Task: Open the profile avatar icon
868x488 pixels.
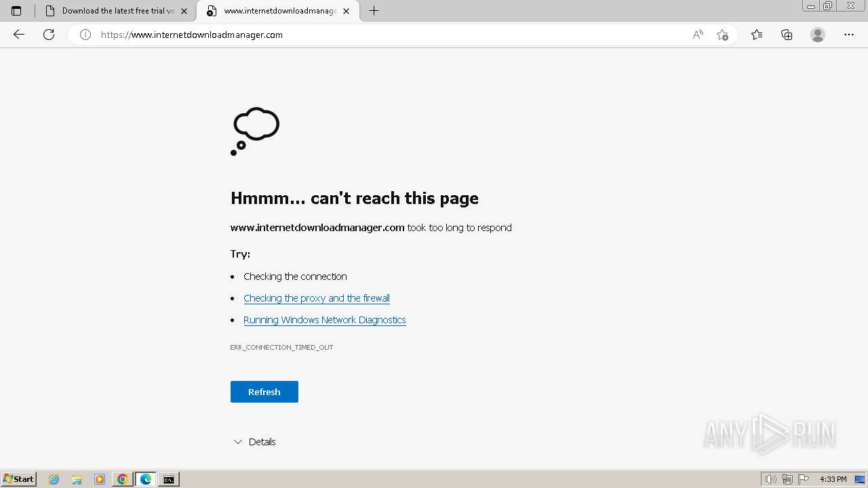Action: [818, 35]
